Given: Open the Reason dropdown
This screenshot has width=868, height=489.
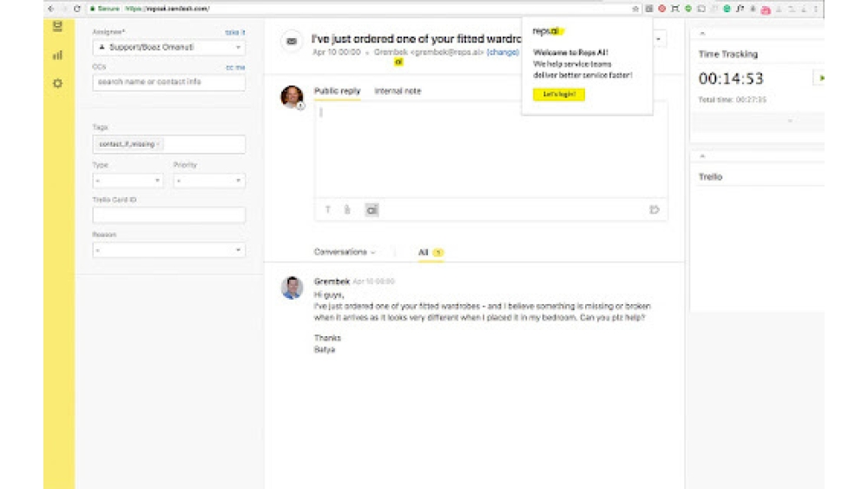Looking at the screenshot, I should click(x=169, y=250).
